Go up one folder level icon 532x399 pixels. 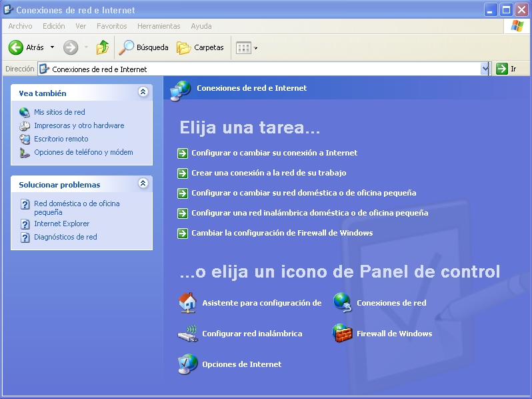[x=102, y=47]
